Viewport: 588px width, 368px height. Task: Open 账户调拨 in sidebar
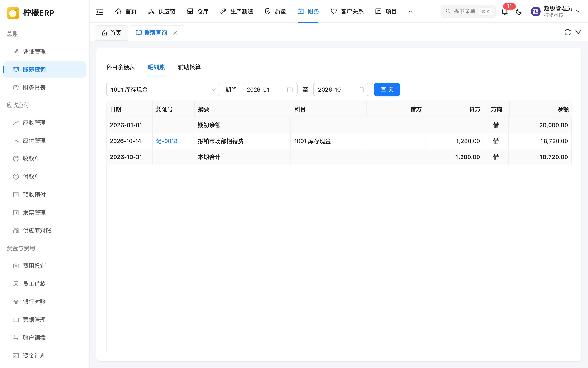click(x=45, y=338)
